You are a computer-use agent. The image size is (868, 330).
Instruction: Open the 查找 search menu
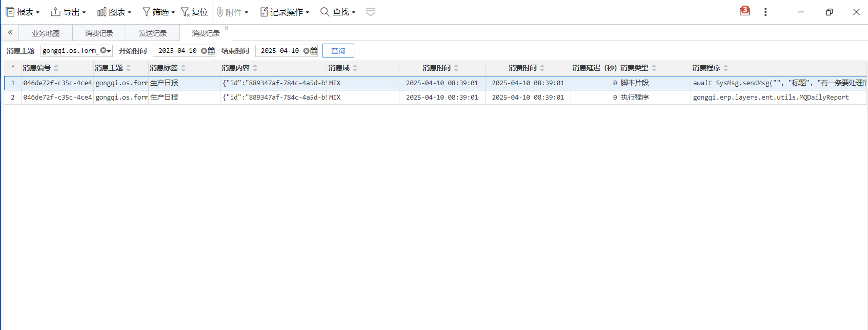point(338,12)
